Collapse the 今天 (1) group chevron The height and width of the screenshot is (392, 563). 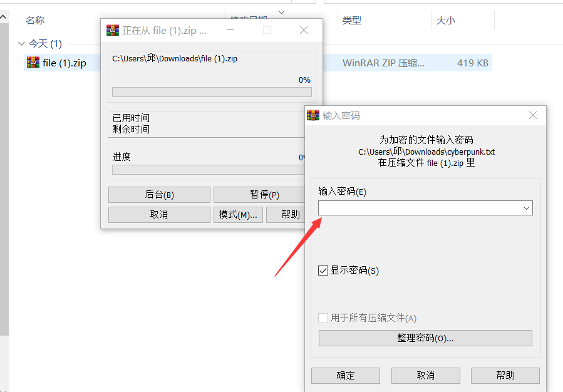[x=21, y=43]
